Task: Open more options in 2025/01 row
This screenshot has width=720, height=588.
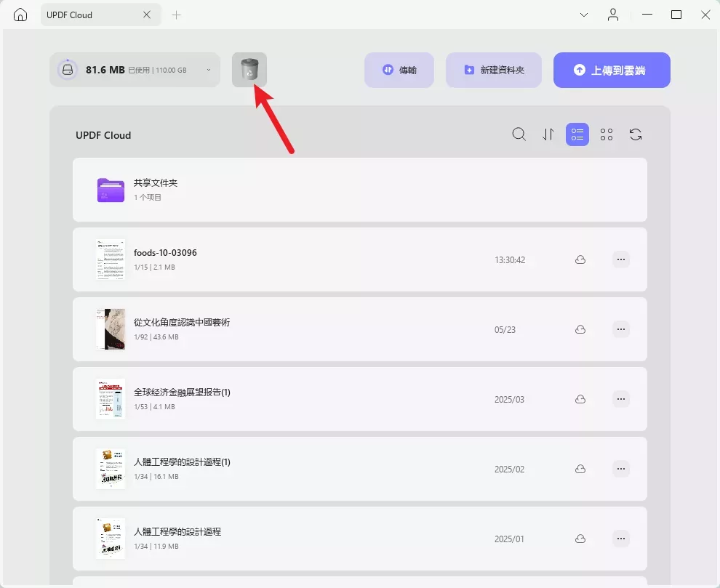Action: tap(621, 539)
